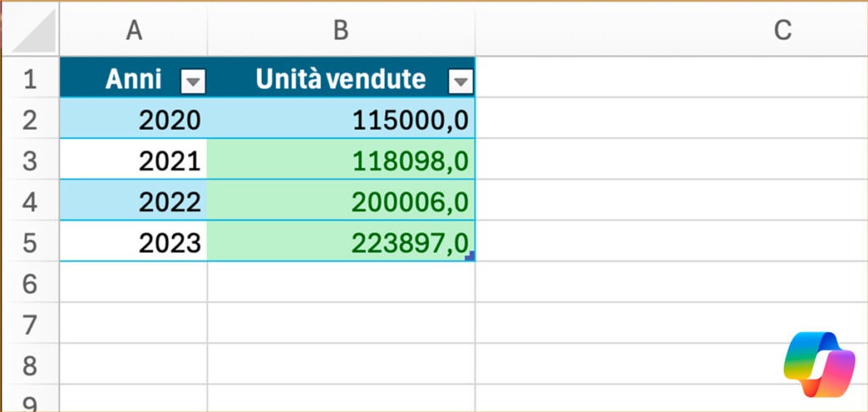Image resolution: width=868 pixels, height=412 pixels.
Task: Select the cell containing 2022
Action: pyautogui.click(x=133, y=200)
